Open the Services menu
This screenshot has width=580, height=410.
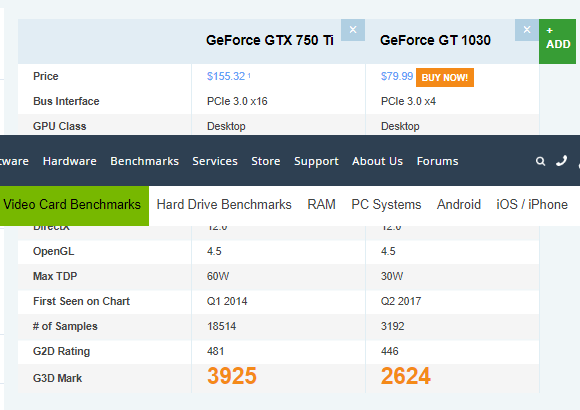pyautogui.click(x=215, y=161)
